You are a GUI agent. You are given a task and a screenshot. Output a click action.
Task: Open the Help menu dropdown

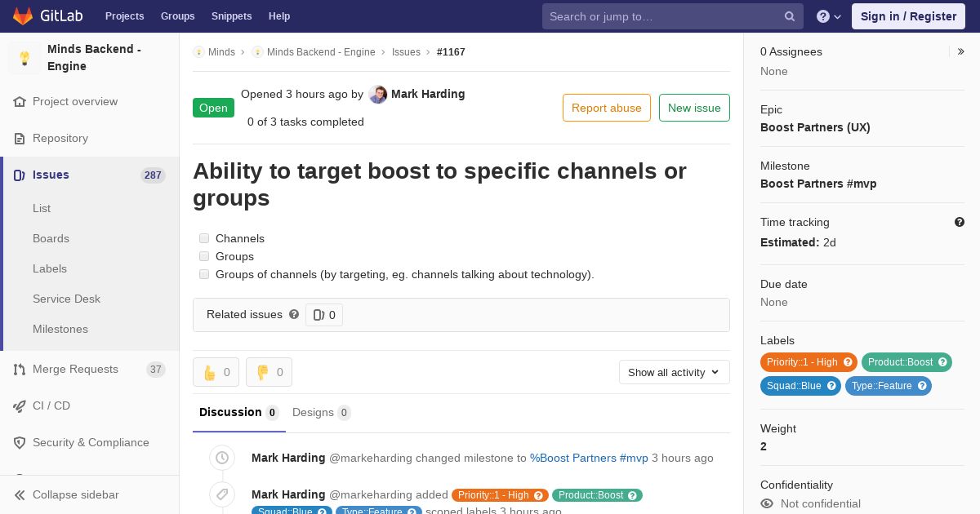tap(829, 16)
